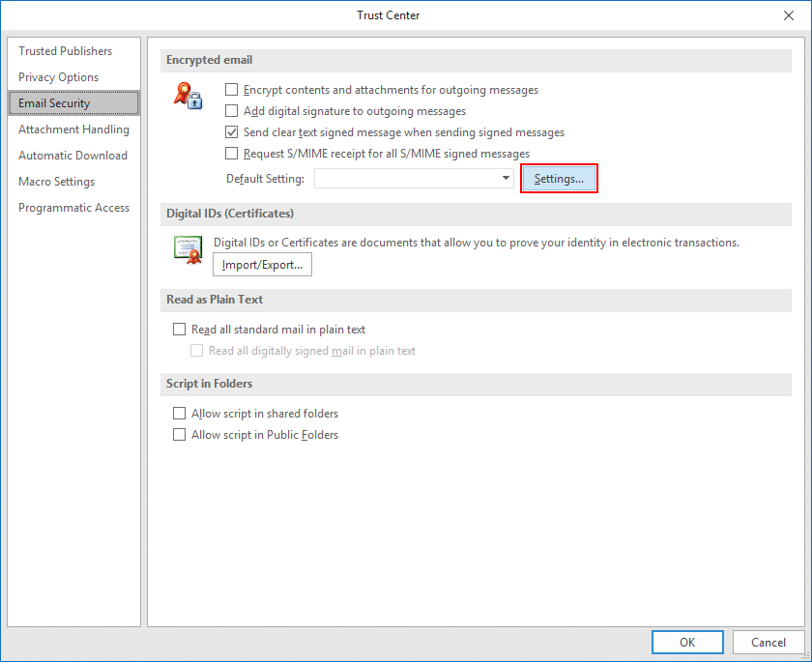
Task: Click the encrypted email ribbon lock icon
Action: pos(187,96)
